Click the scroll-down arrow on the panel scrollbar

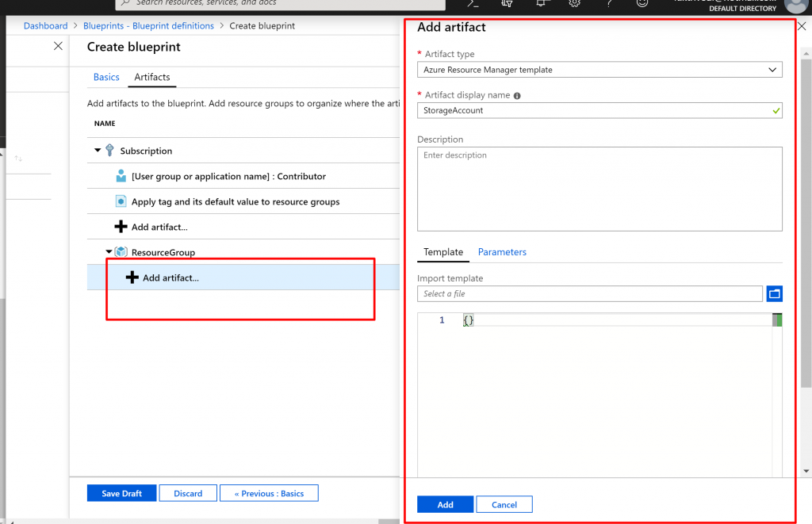tap(806, 471)
